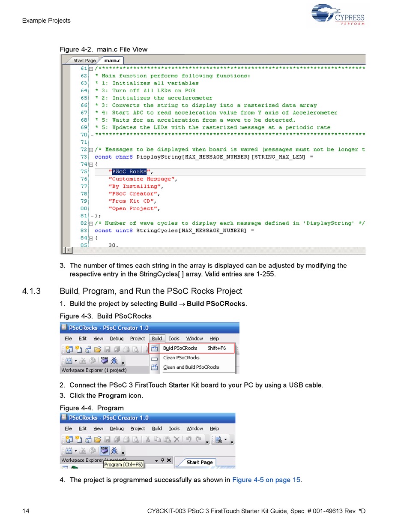Open the Find in Files dropdown arrow in Figure 4-4
The width and height of the screenshot is (407, 532).
(x=225, y=439)
